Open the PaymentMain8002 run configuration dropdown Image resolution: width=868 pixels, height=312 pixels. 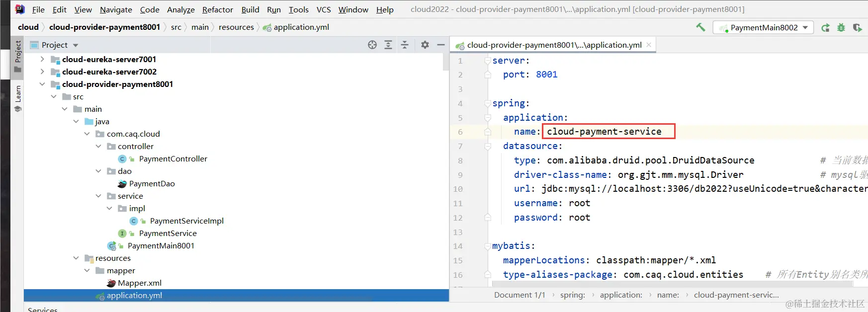(x=763, y=28)
